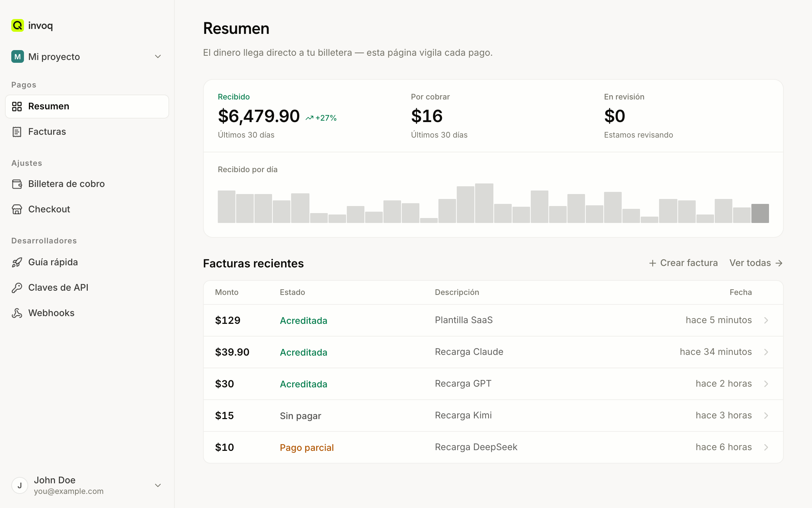Click the Claves de API key icon

point(17,288)
